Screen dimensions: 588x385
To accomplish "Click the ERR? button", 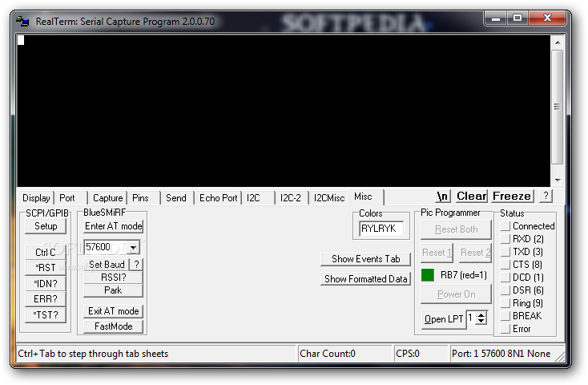I will point(46,299).
